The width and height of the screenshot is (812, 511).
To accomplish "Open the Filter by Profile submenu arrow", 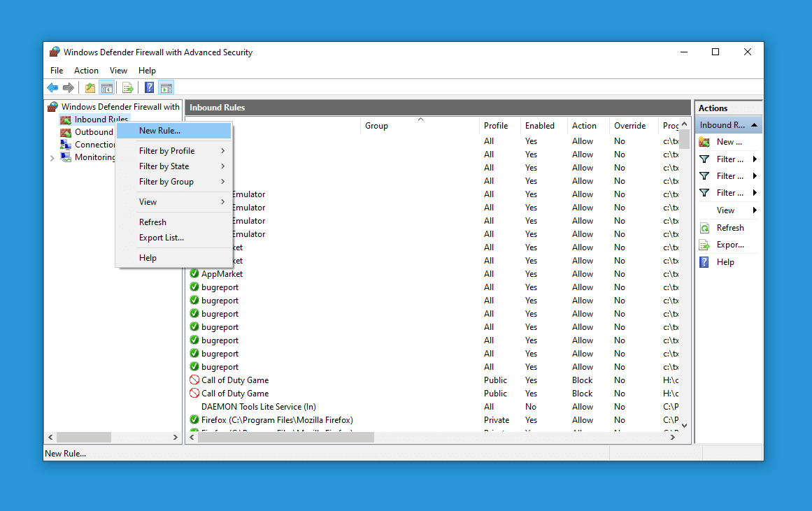I will [x=223, y=151].
